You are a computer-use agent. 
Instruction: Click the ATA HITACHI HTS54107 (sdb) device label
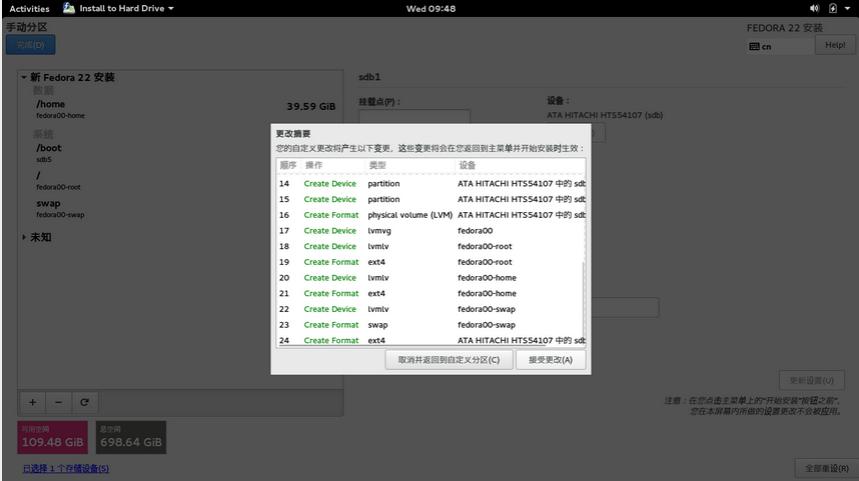604,115
